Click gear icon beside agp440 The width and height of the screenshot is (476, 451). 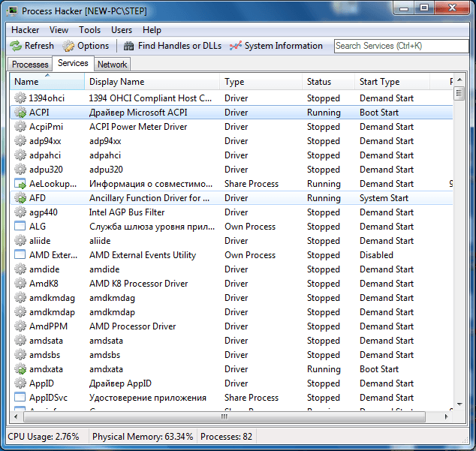(x=20, y=212)
